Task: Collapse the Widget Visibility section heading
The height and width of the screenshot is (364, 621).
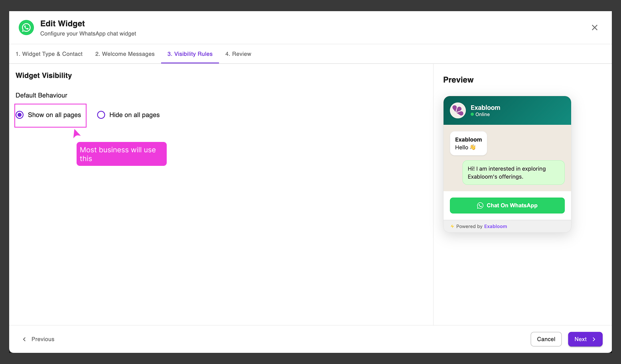Action: (43, 75)
